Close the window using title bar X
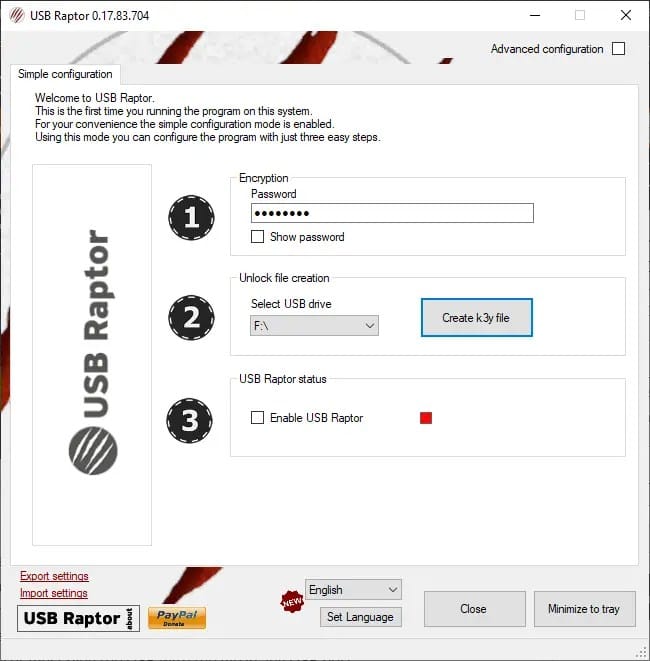650x661 pixels. pyautogui.click(x=626, y=15)
